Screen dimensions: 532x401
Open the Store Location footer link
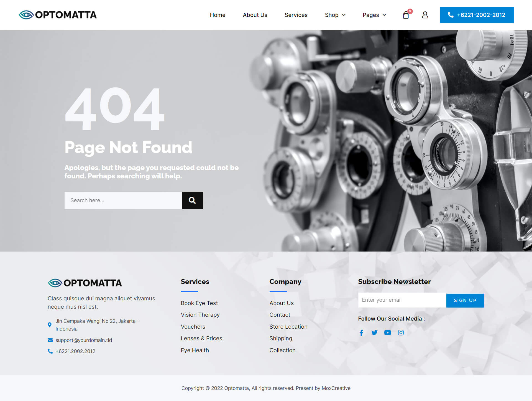(288, 327)
